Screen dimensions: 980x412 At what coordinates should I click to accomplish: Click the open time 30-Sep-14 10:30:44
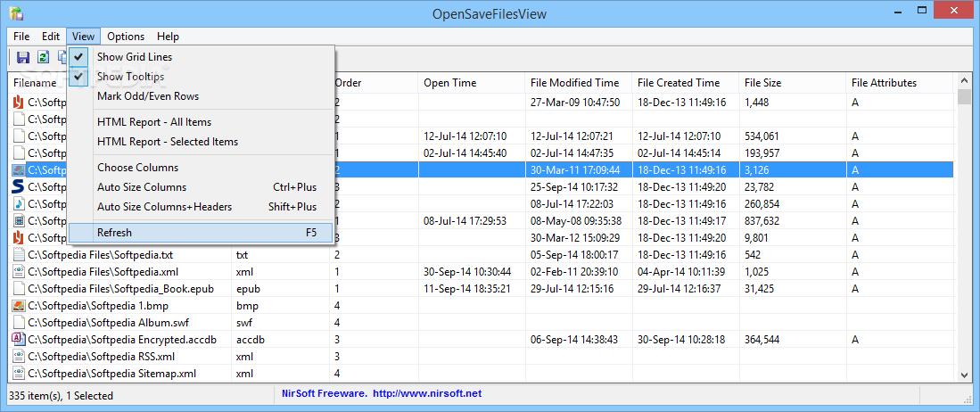tap(467, 271)
